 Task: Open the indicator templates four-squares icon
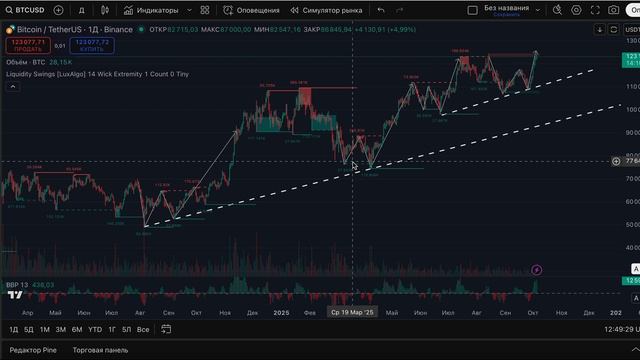(205, 10)
